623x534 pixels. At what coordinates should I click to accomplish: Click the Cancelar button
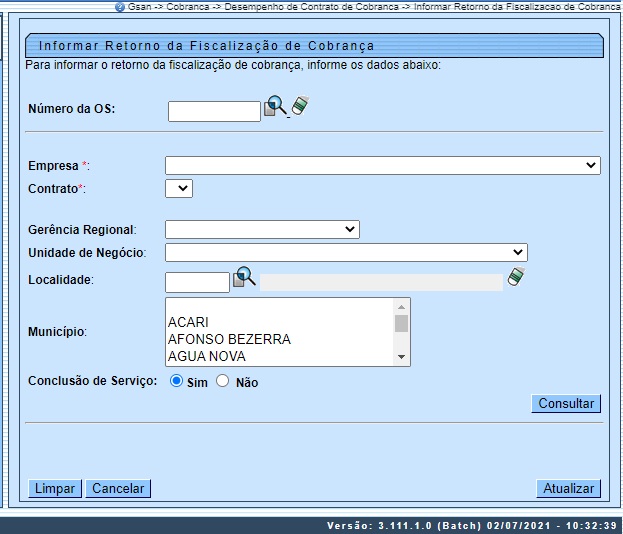pyautogui.click(x=118, y=488)
